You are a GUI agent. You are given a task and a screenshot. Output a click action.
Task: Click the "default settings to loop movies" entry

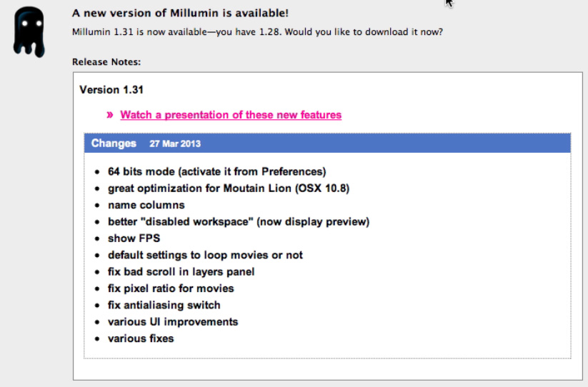pos(205,255)
